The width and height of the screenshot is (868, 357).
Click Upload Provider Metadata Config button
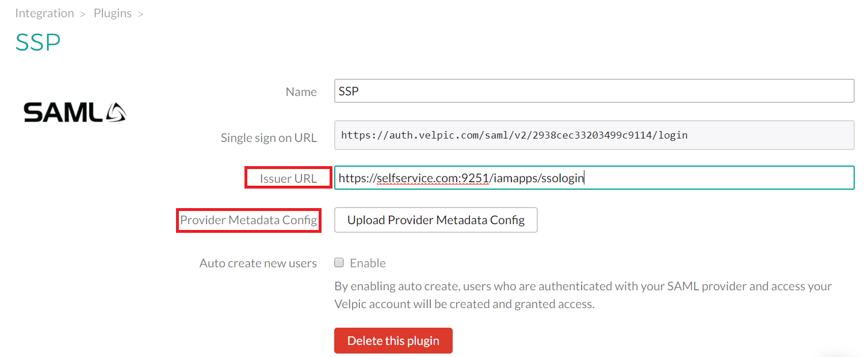pos(435,220)
